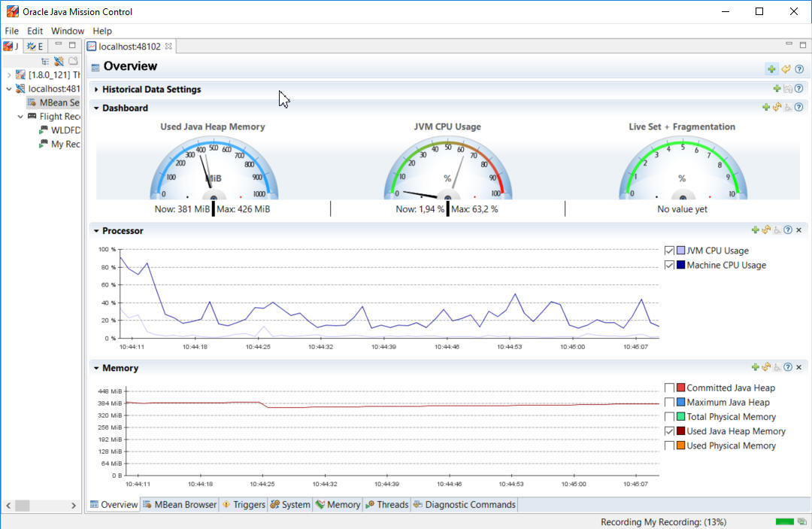
Task: Select the JVM Browser (J) side tab
Action: coord(11,46)
